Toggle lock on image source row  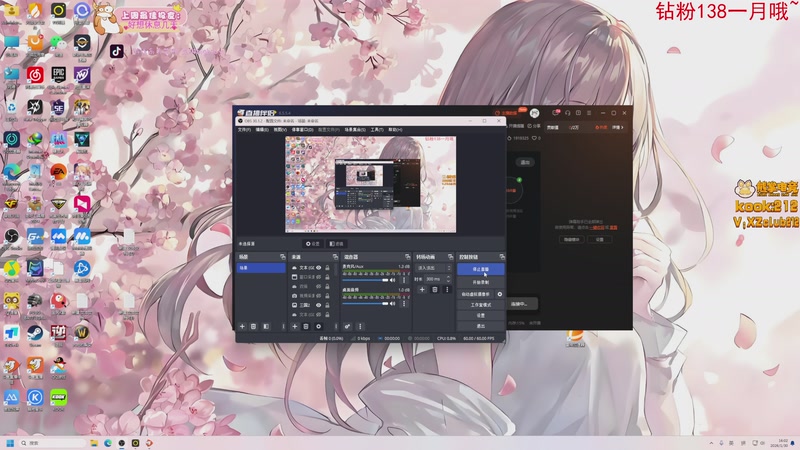click(x=327, y=305)
